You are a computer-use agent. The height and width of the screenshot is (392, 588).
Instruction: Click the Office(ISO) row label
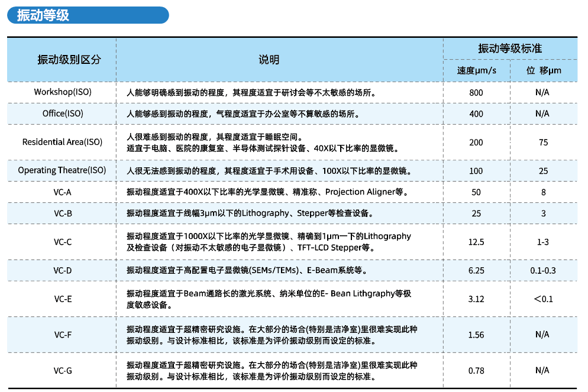pos(63,114)
